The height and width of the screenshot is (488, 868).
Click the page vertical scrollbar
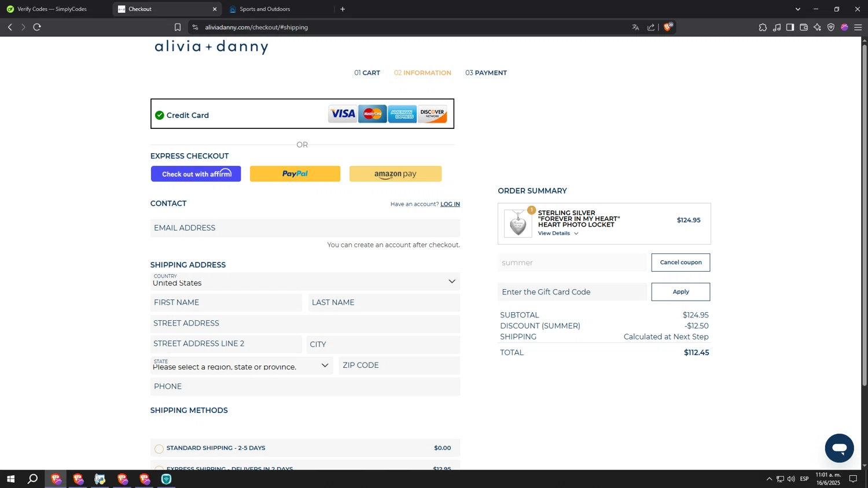(x=865, y=215)
